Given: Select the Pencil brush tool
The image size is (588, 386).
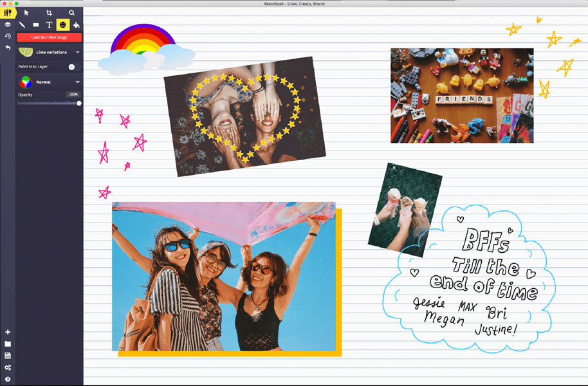Looking at the screenshot, I should (x=22, y=25).
